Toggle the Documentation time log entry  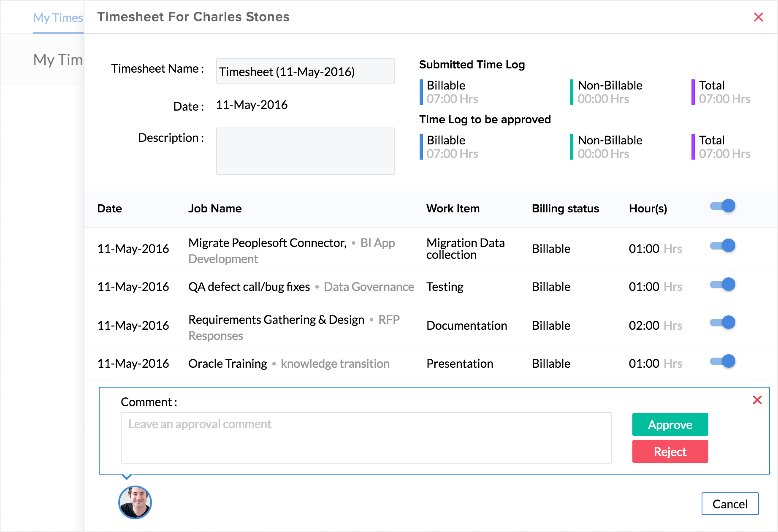723,323
